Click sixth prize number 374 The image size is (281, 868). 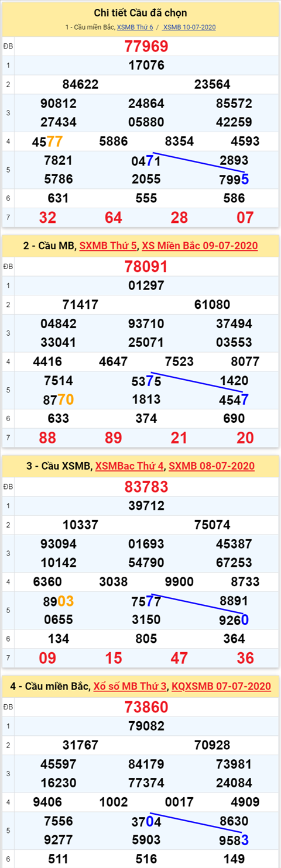146,418
